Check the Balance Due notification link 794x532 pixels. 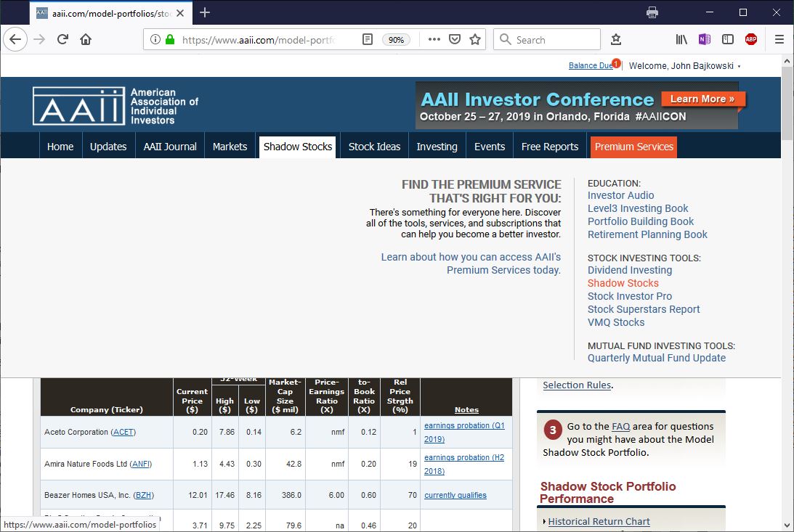tap(589, 65)
